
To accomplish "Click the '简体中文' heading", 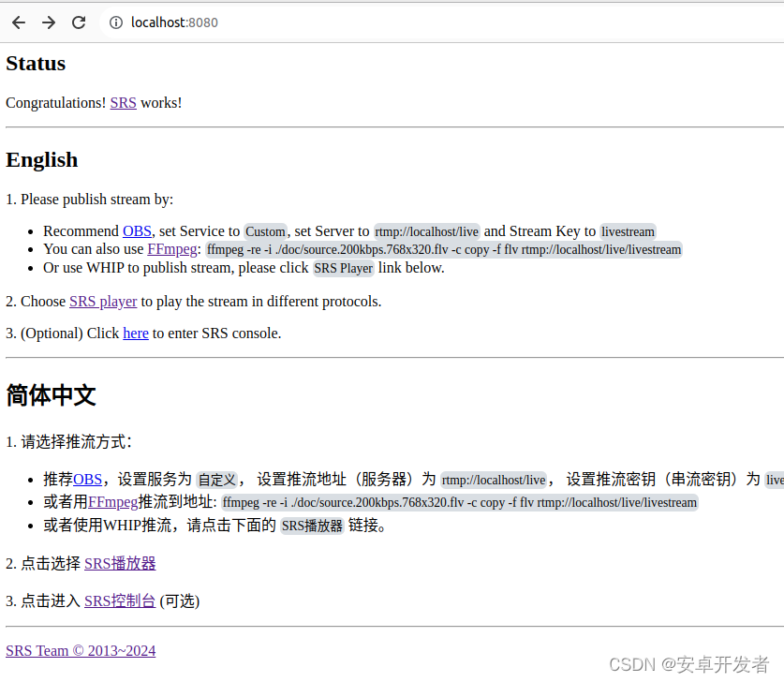I will pyautogui.click(x=51, y=395).
